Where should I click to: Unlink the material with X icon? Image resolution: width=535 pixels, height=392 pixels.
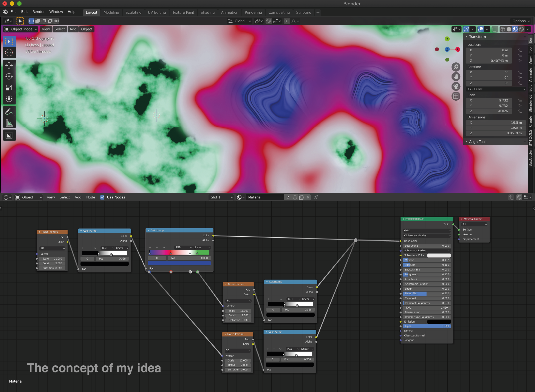[x=308, y=197]
